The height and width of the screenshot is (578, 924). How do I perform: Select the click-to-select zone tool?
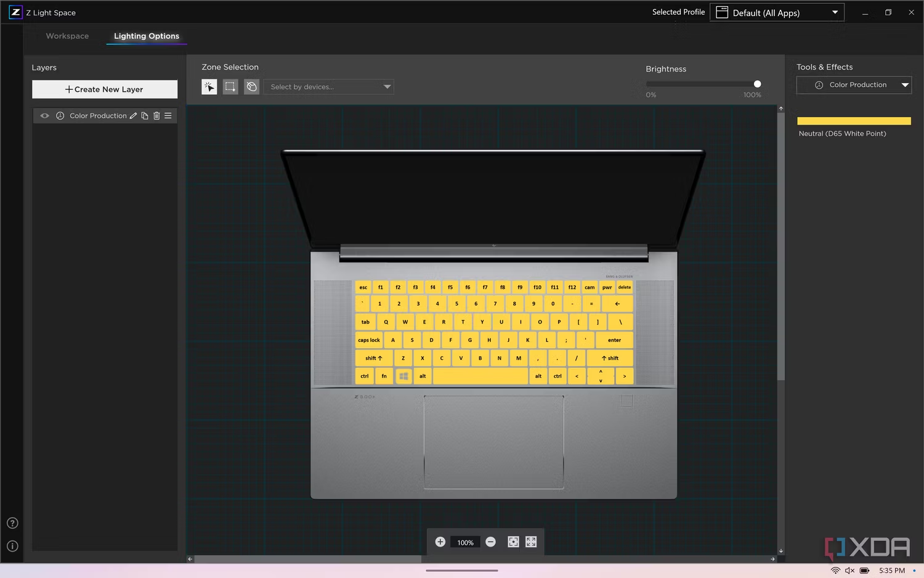(x=209, y=87)
